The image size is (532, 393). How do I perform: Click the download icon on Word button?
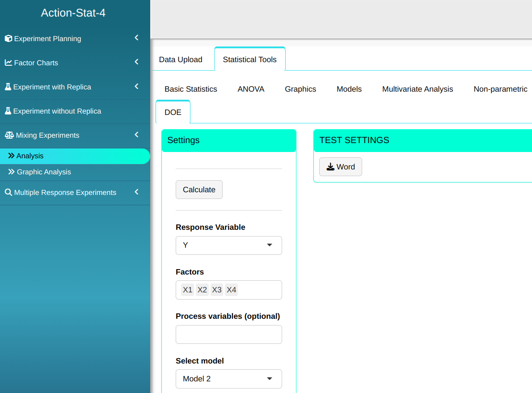330,167
